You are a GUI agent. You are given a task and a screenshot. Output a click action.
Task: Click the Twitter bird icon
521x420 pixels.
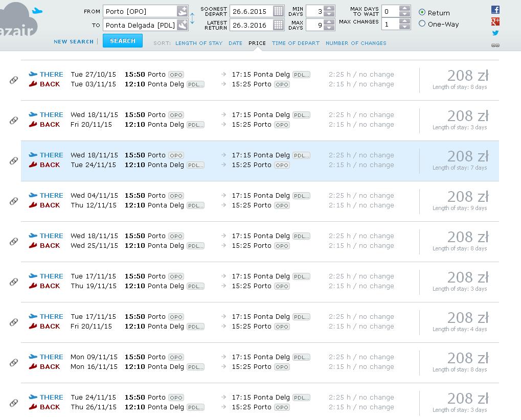tap(495, 33)
